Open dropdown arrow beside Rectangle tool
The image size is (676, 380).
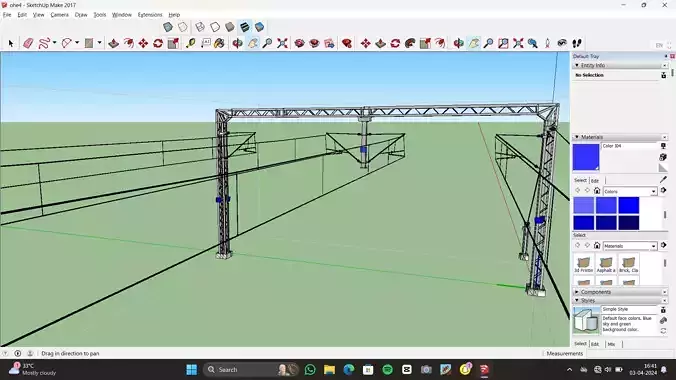[x=100, y=43]
